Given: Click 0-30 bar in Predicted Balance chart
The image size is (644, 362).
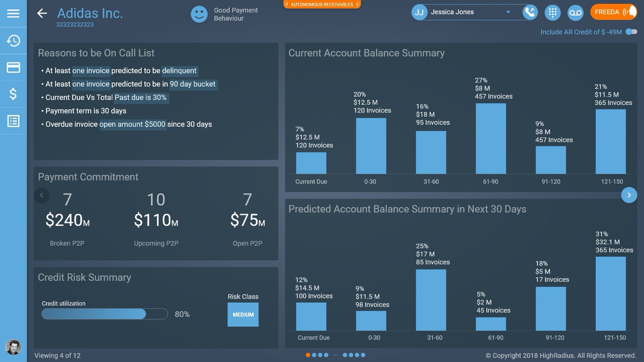Looking at the screenshot, I should coord(371,321).
